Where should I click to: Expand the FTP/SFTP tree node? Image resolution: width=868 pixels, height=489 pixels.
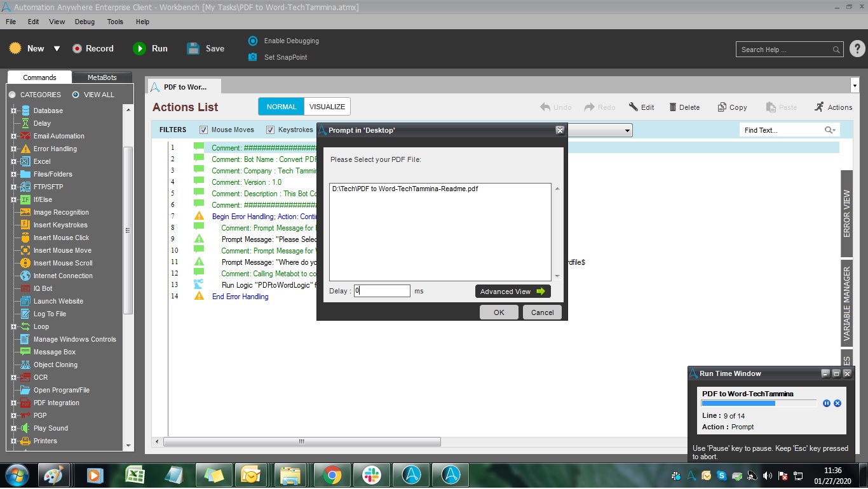[x=13, y=187]
